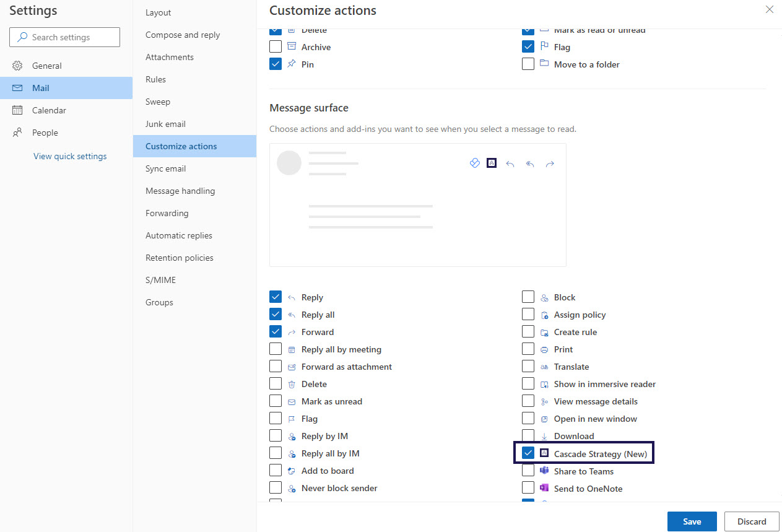Switch to the Forwarding settings section
782x532 pixels.
click(x=167, y=212)
